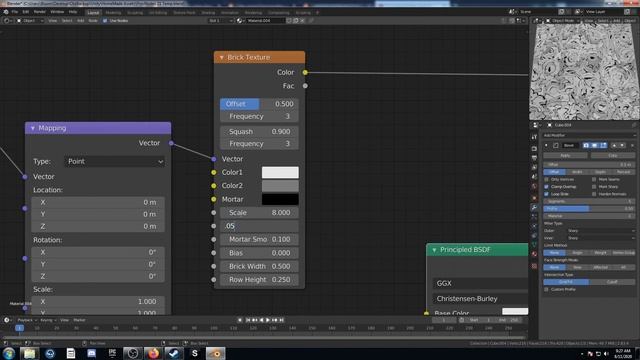Click the Blender logo menu icon
The width and height of the screenshot is (640, 360).
[x=6, y=12]
